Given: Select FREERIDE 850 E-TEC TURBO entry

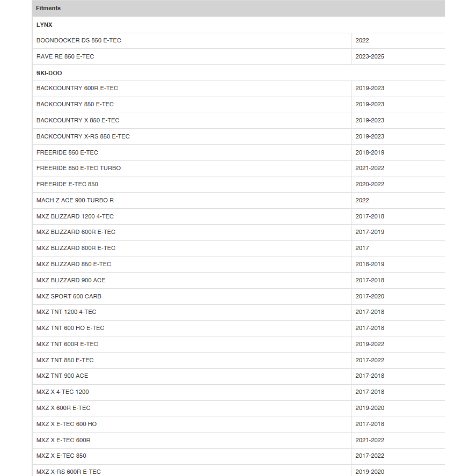Looking at the screenshot, I should point(79,168).
